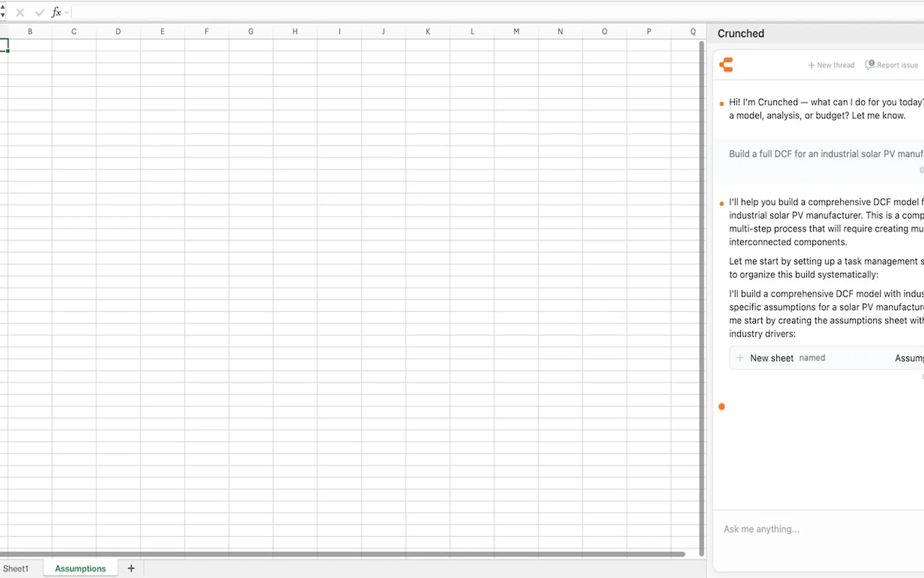Select column K header
The height and width of the screenshot is (578, 924).
tap(428, 32)
